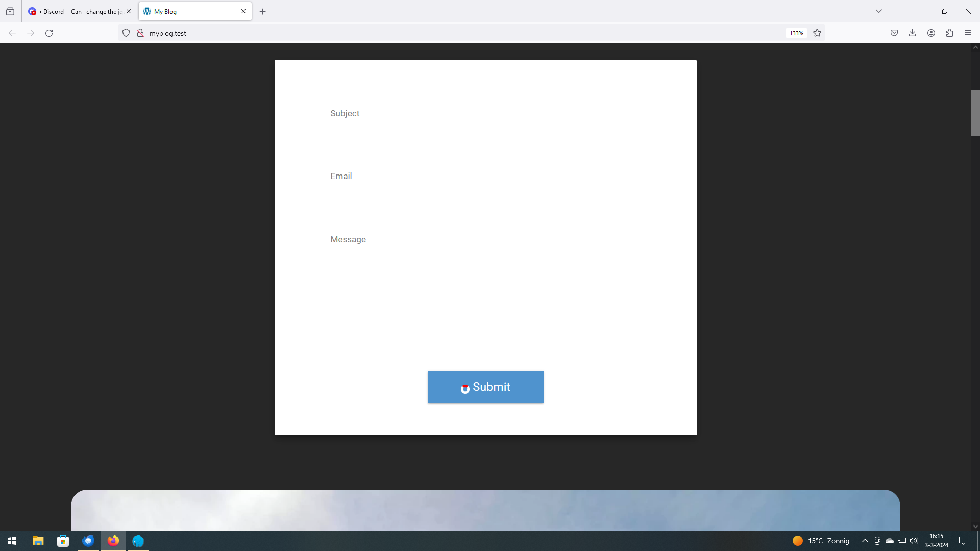Open the Windows Start menu
This screenshot has height=551, width=980.
click(12, 541)
